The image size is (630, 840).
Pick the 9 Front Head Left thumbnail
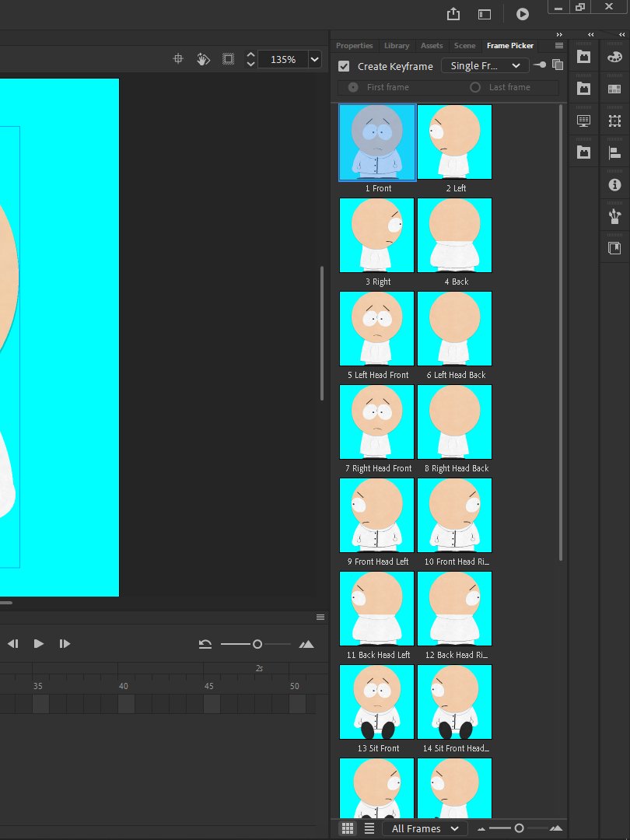click(376, 515)
